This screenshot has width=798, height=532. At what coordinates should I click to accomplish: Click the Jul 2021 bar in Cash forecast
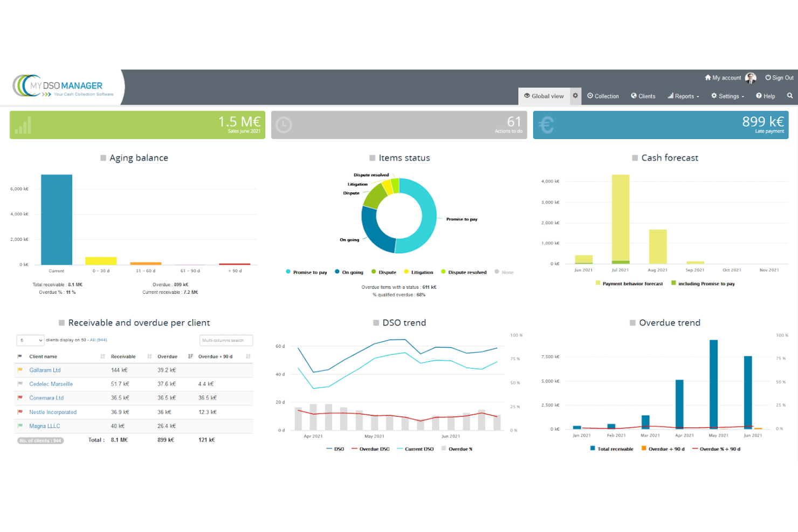(621, 219)
